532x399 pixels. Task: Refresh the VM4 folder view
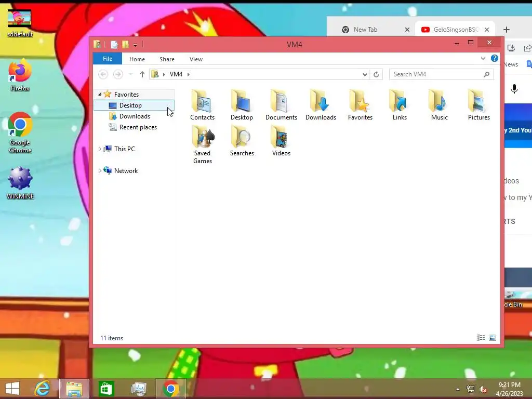376,74
